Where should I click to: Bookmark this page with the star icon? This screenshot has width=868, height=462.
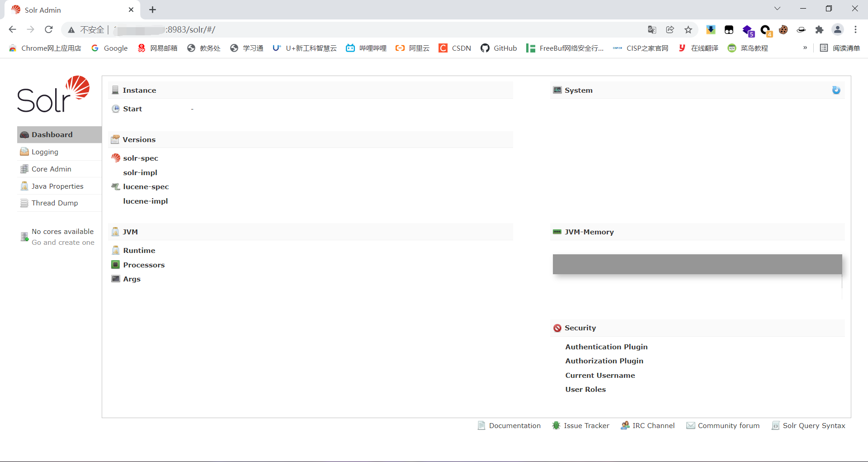click(x=688, y=30)
